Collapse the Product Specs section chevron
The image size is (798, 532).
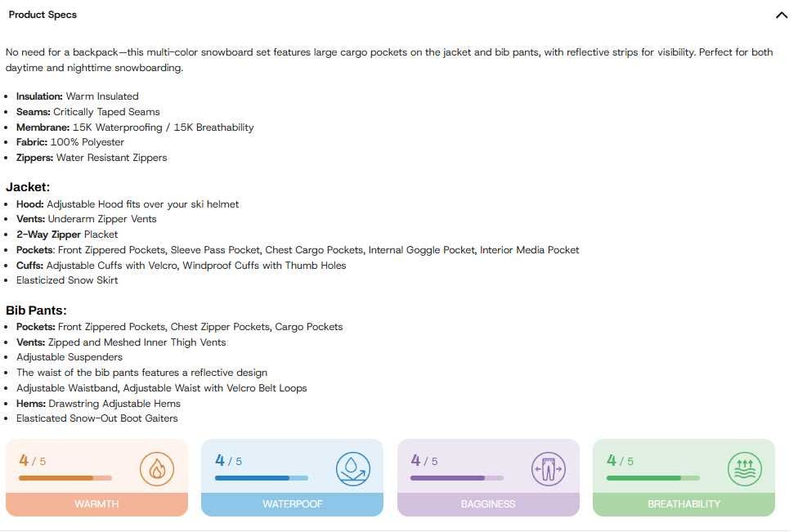pyautogui.click(x=781, y=15)
